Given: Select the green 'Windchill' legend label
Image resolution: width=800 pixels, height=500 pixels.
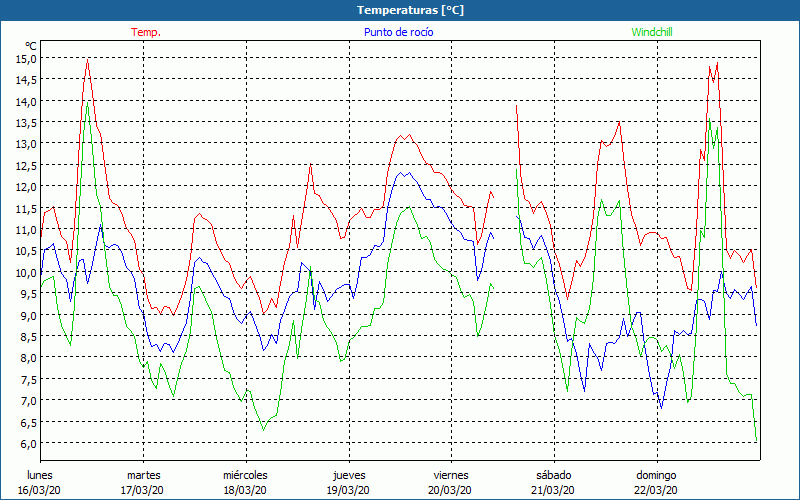Looking at the screenshot, I should 652,32.
